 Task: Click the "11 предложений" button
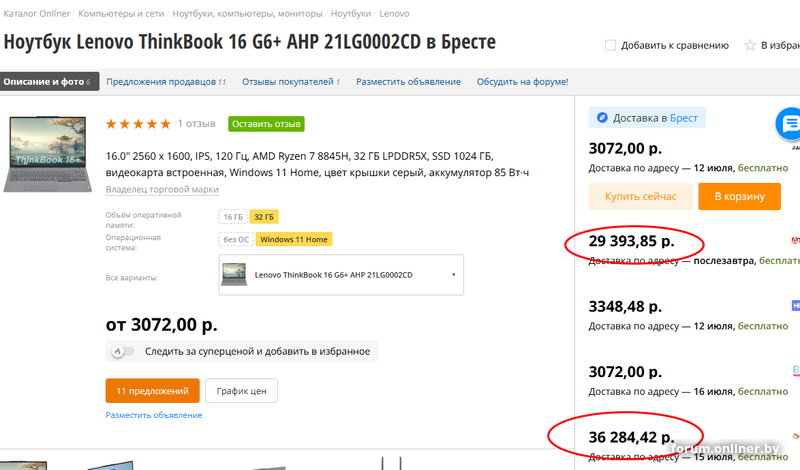pyautogui.click(x=152, y=391)
